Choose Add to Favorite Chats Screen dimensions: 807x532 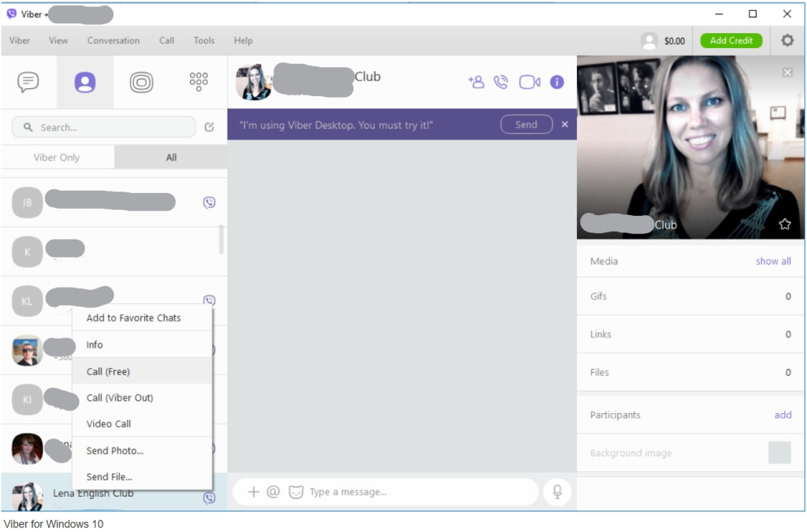[142, 318]
